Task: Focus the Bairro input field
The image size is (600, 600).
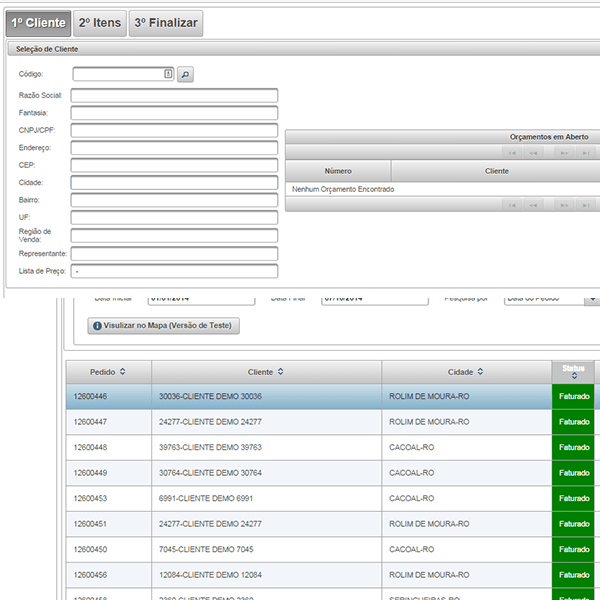Action: 174,200
